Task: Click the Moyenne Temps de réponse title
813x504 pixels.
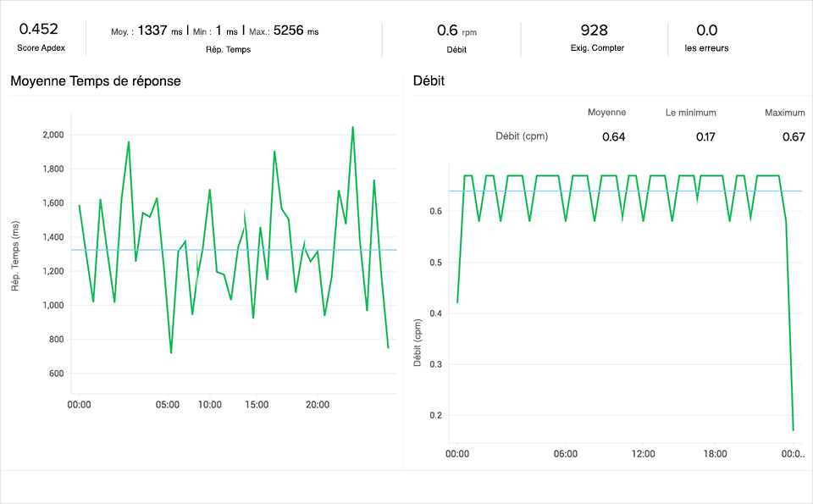Action: [95, 81]
